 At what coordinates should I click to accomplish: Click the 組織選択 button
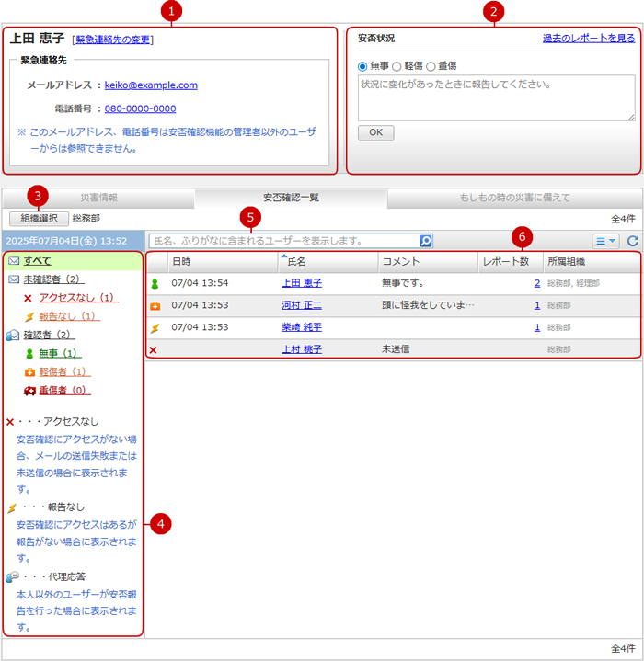coord(39,219)
